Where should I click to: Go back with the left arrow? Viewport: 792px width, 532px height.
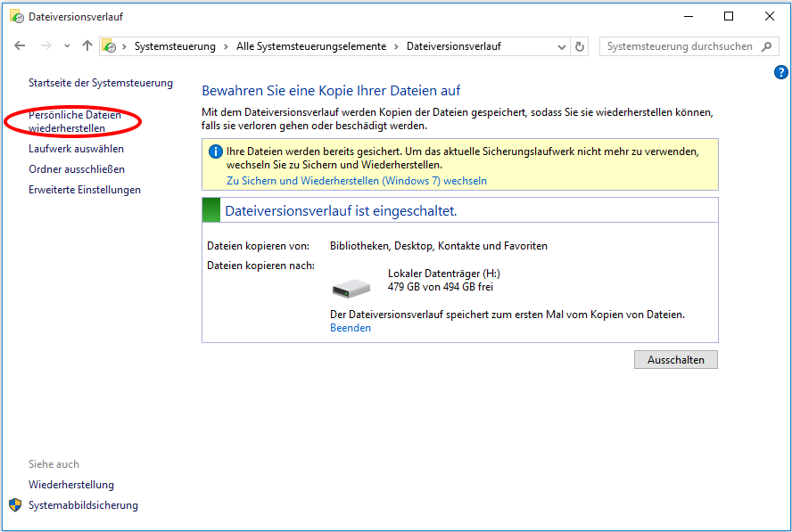coord(20,46)
